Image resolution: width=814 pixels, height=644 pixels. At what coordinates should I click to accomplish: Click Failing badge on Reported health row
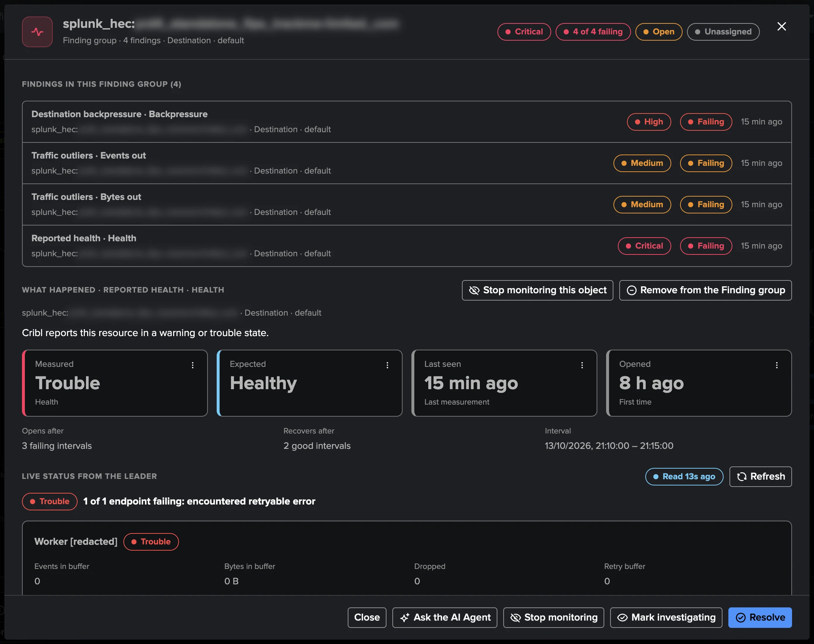[x=706, y=246]
